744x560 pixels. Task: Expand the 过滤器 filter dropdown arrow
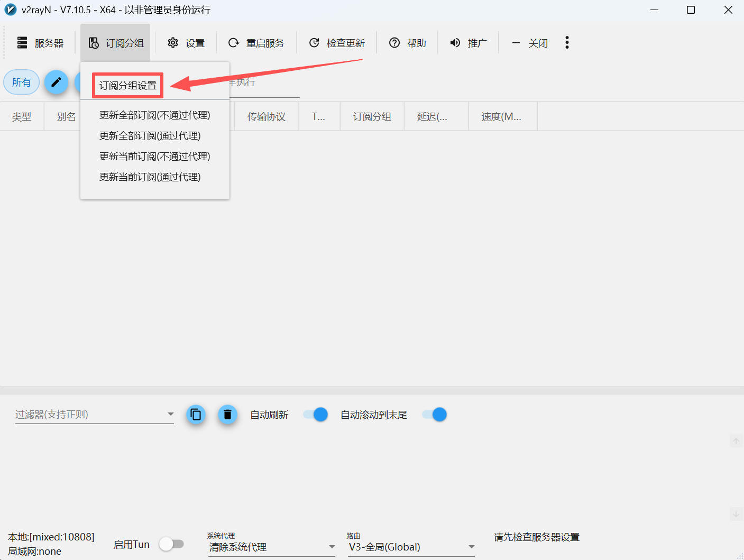click(x=170, y=414)
